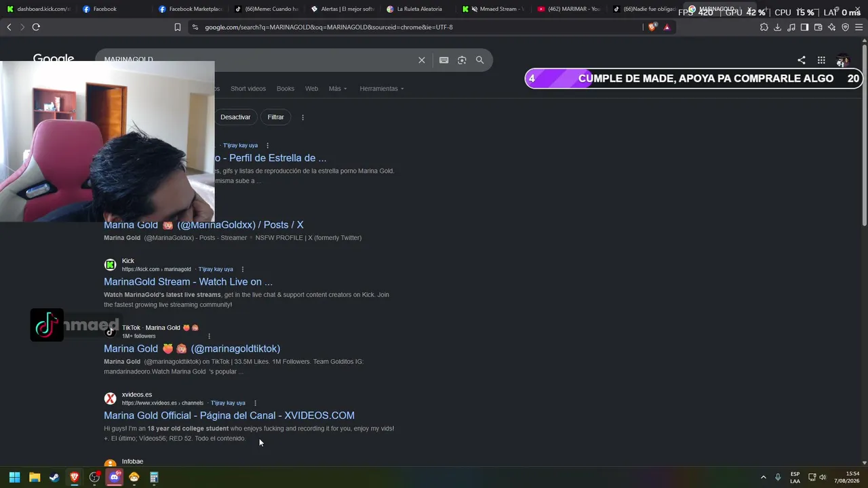Open the Brave Wallet icon

pos(818,27)
